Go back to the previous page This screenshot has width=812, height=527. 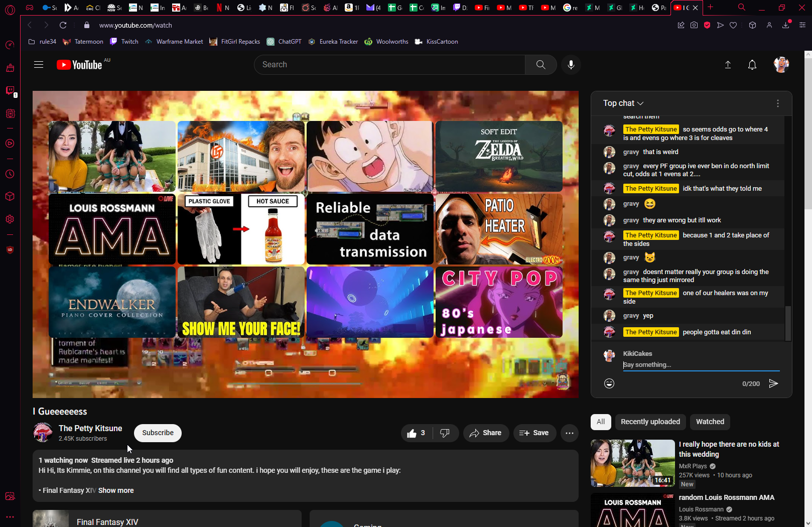coord(30,25)
